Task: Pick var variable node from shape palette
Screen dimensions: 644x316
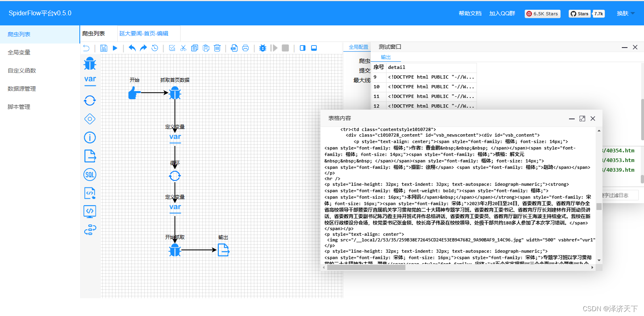Action: (90, 80)
